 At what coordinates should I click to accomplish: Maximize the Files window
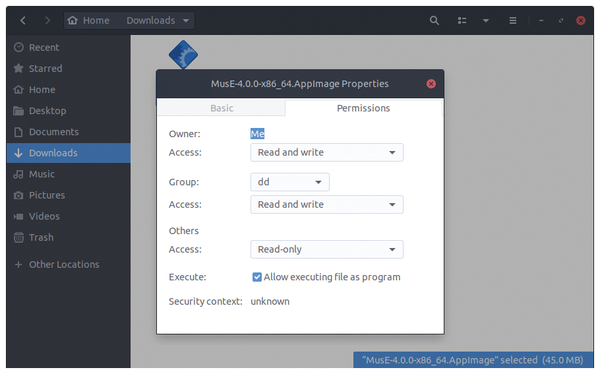(561, 20)
